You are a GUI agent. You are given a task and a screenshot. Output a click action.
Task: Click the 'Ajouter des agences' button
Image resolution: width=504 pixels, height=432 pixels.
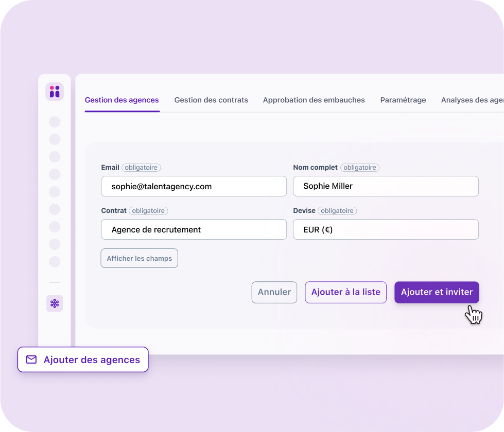click(x=82, y=359)
